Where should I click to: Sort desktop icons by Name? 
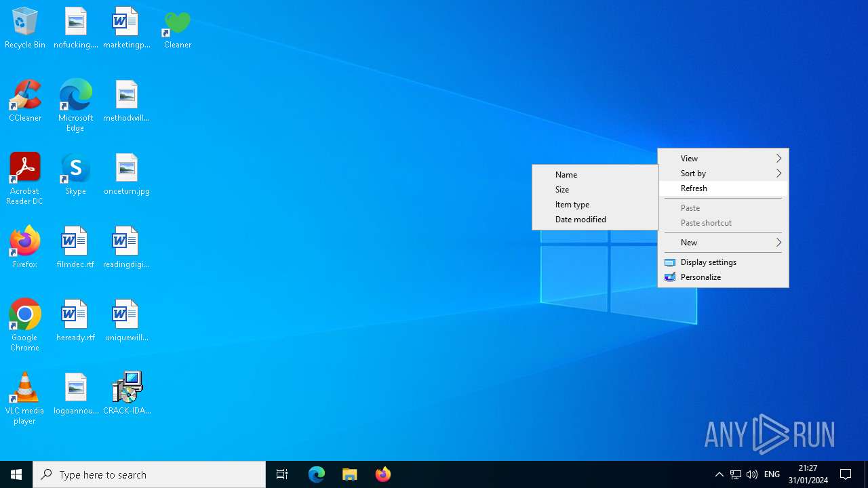click(595, 175)
